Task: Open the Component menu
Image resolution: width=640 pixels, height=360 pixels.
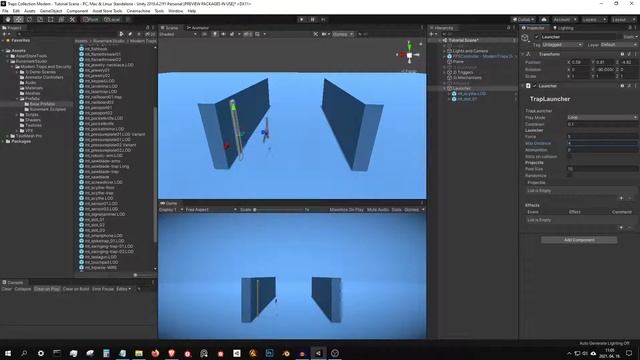Action: 77,11
